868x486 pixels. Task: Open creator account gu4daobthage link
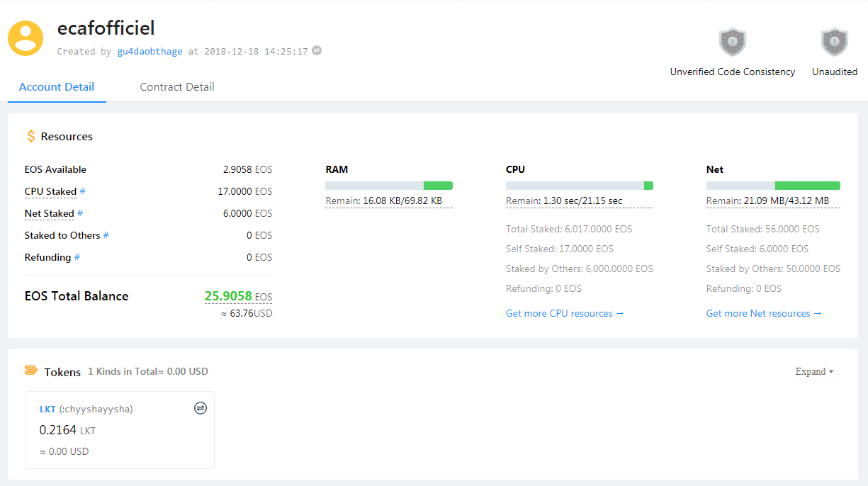(x=150, y=51)
